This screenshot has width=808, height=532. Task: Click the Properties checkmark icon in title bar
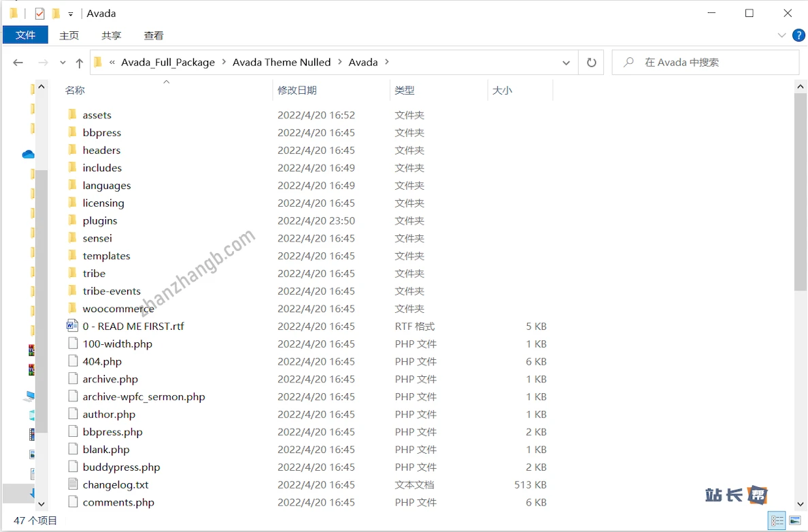39,14
